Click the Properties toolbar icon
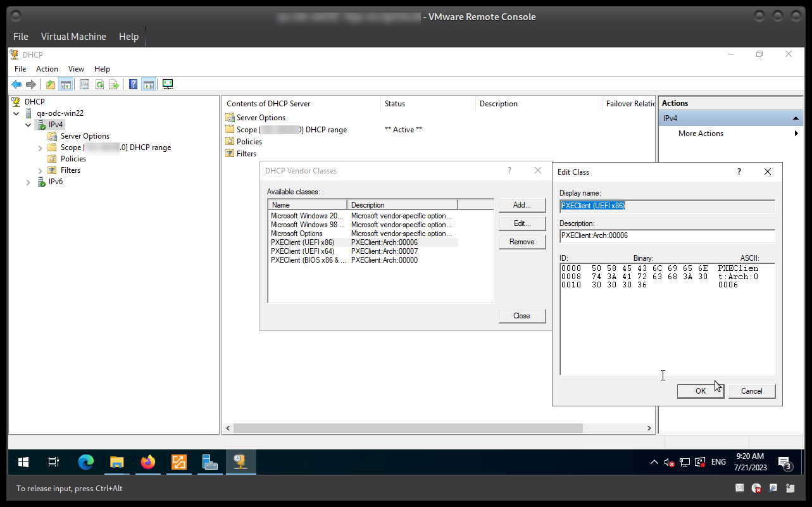Viewport: 812px width, 507px height. tap(84, 84)
